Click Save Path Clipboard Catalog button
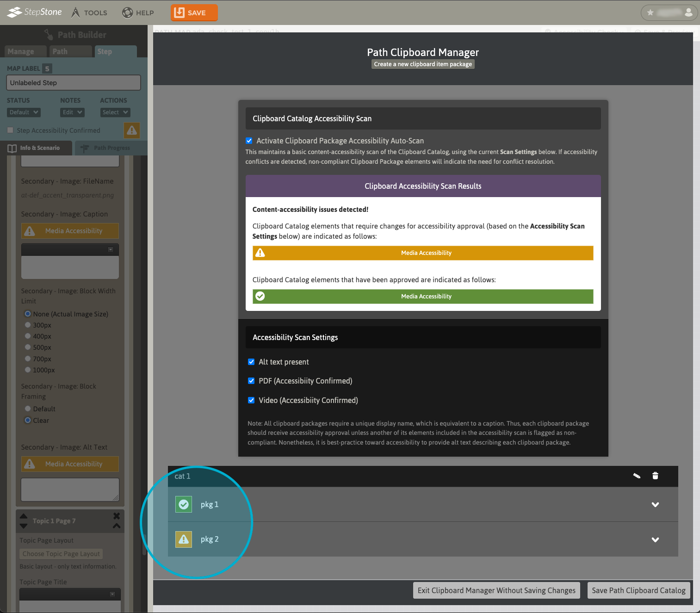Screen dimensions: 700x613 click(638, 590)
